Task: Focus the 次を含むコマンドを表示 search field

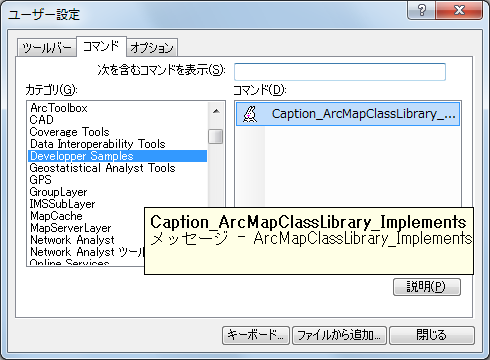Action: pos(340,72)
